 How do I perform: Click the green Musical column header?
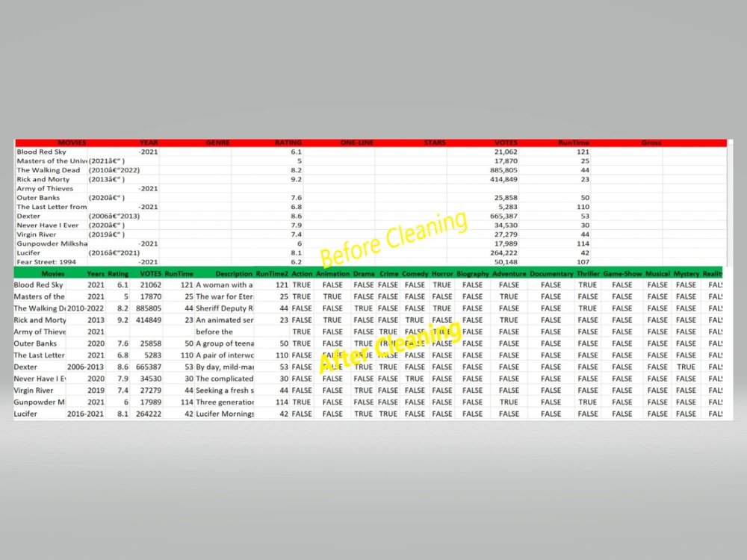657,274
